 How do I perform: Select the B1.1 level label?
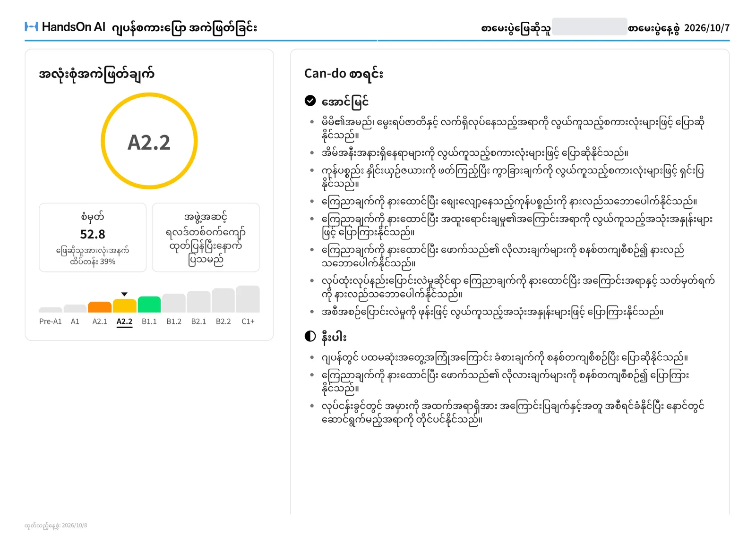pyautogui.click(x=149, y=322)
